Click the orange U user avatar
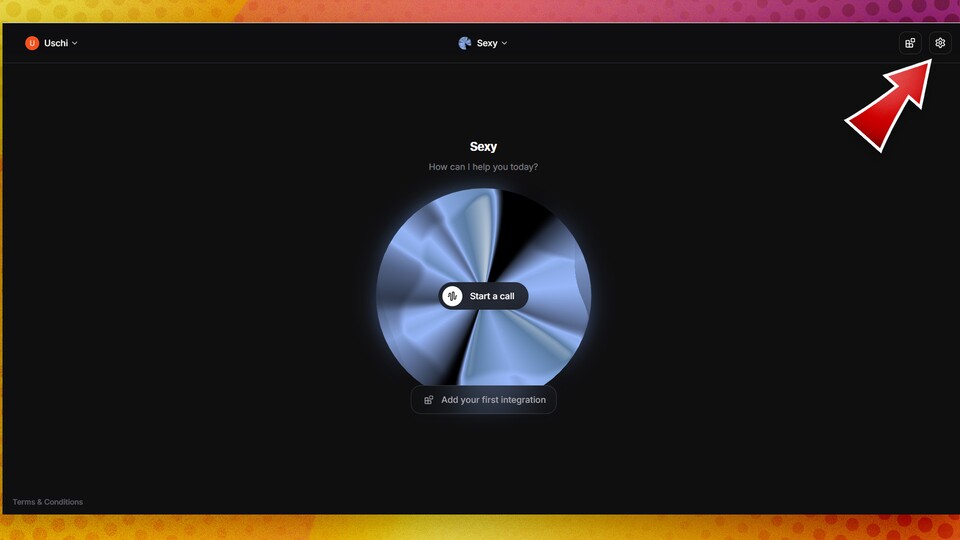The image size is (960, 540). (x=32, y=43)
